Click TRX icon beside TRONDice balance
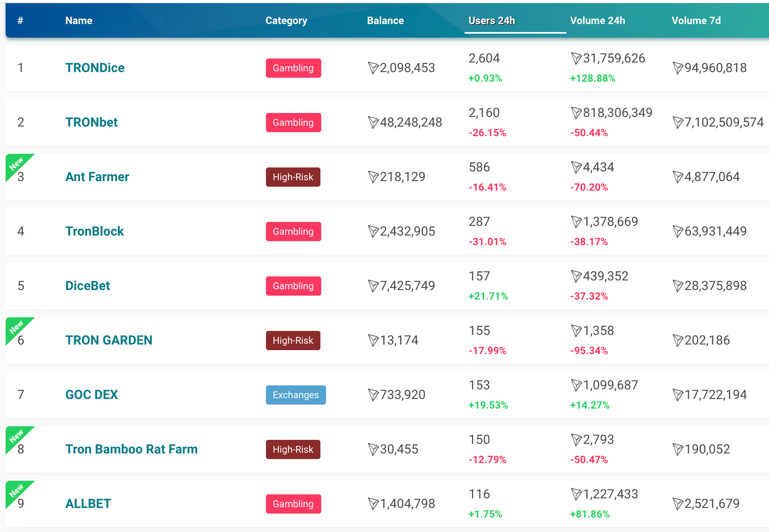Image resolution: width=769 pixels, height=532 pixels. tap(373, 68)
